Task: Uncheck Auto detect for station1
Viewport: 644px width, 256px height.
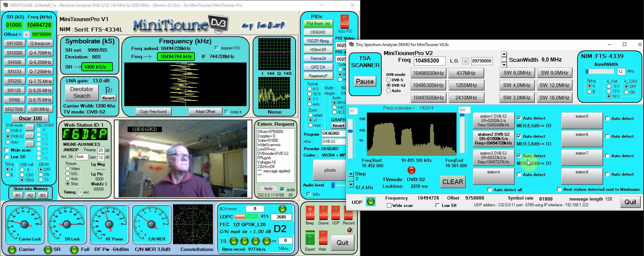Action: tap(519, 118)
